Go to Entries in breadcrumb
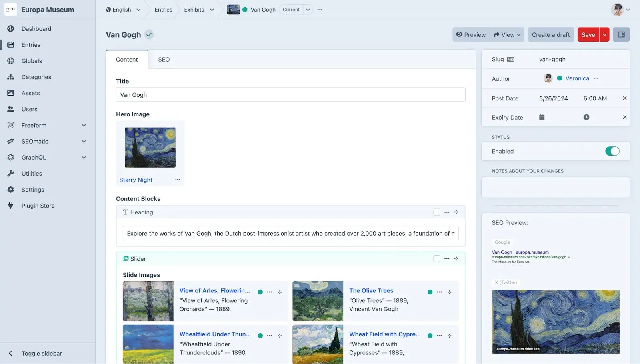The width and height of the screenshot is (640, 364). pos(164,10)
